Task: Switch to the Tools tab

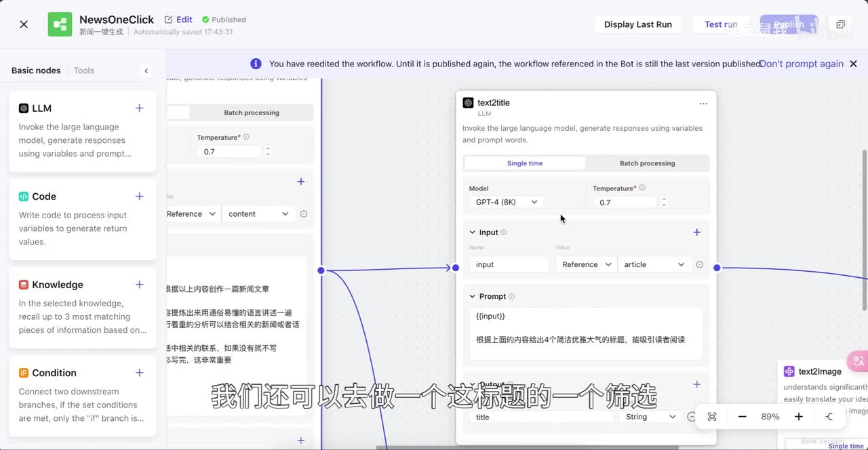Action: click(x=84, y=70)
